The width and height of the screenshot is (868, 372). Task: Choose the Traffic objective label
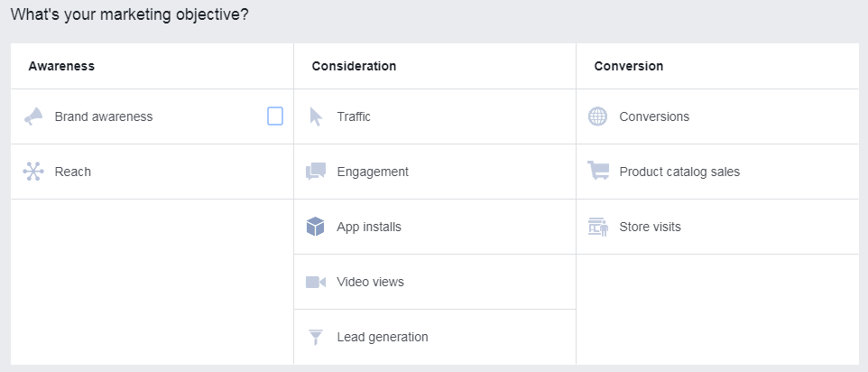coord(354,116)
